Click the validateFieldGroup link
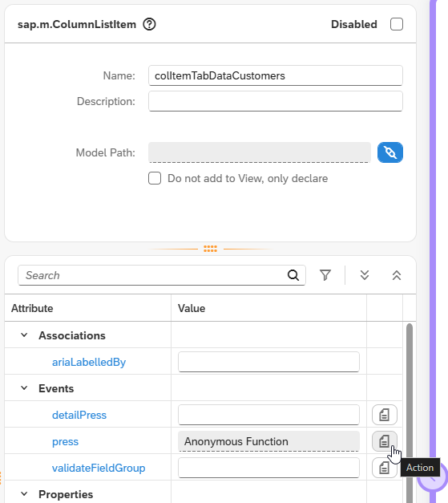 pyautogui.click(x=99, y=468)
